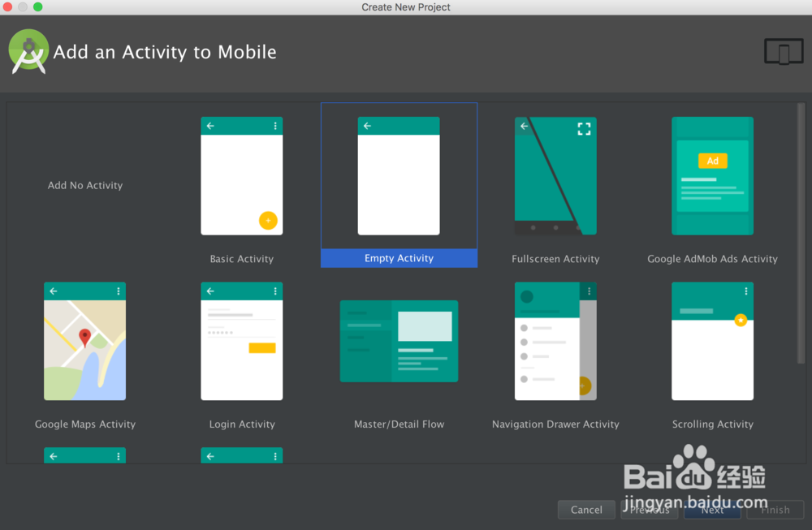The width and height of the screenshot is (812, 530).
Task: Click the Fullscreen Activity label
Action: 555,259
